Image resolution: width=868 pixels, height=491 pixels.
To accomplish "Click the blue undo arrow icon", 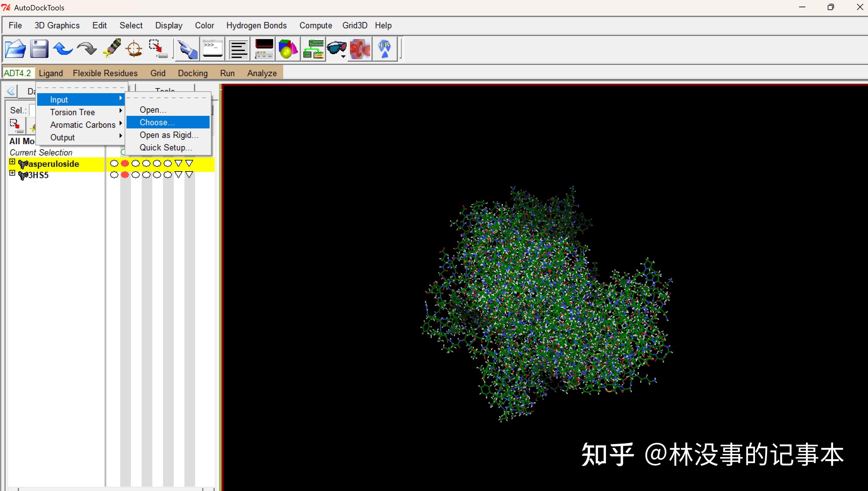I will [x=63, y=49].
